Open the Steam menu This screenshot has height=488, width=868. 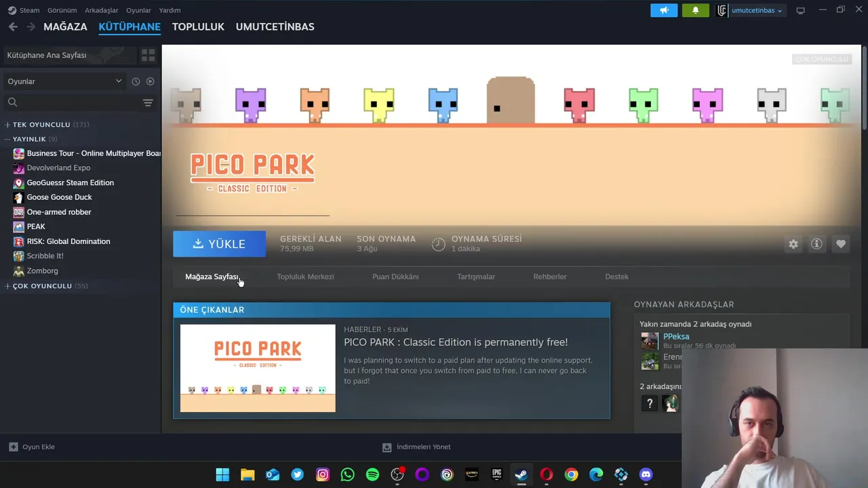click(29, 10)
